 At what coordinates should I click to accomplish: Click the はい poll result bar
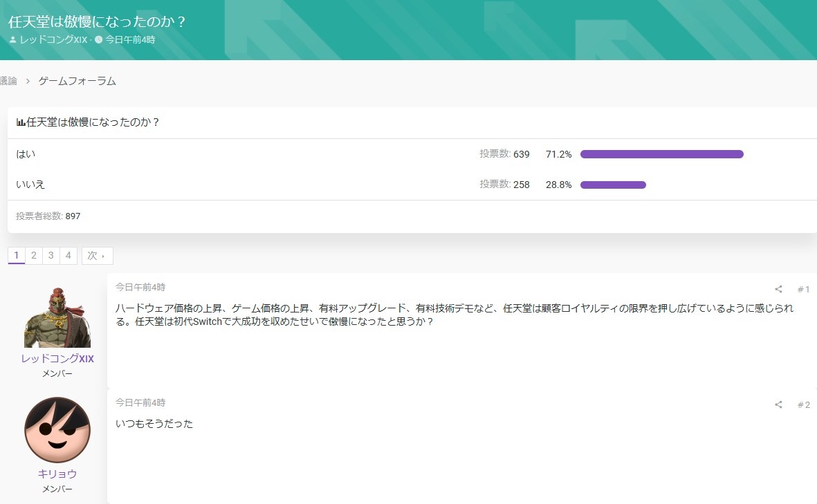click(x=661, y=154)
